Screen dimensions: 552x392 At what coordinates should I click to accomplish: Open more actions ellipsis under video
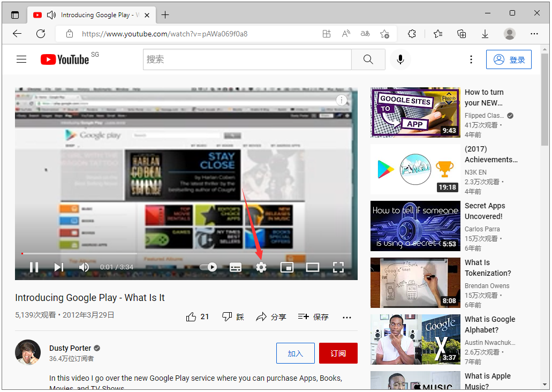[347, 318]
